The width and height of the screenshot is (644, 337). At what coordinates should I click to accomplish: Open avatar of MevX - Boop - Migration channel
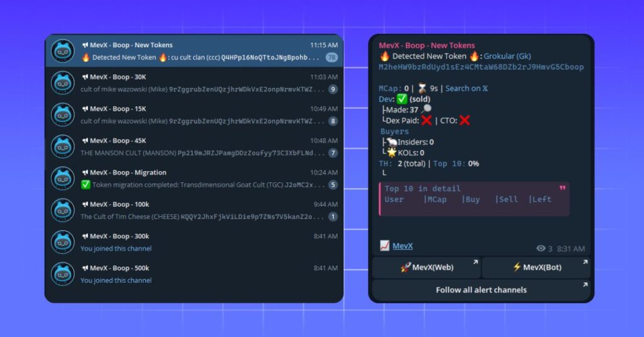pos(62,179)
